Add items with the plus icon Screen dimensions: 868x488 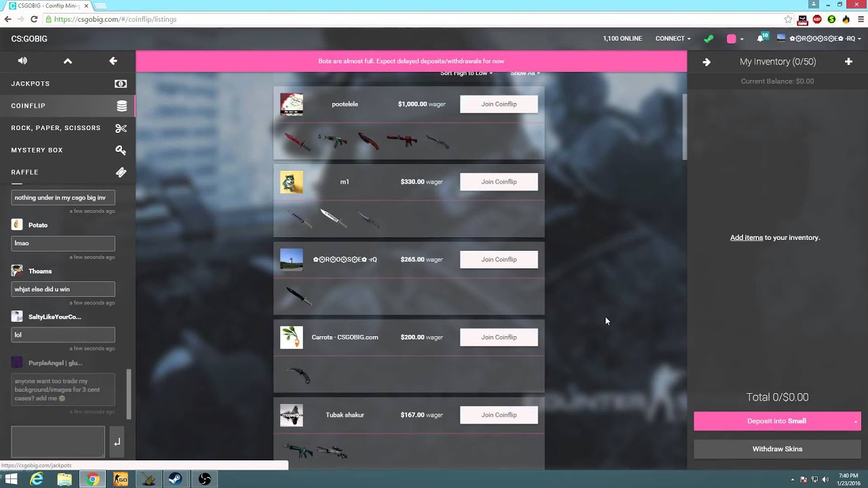[848, 62]
